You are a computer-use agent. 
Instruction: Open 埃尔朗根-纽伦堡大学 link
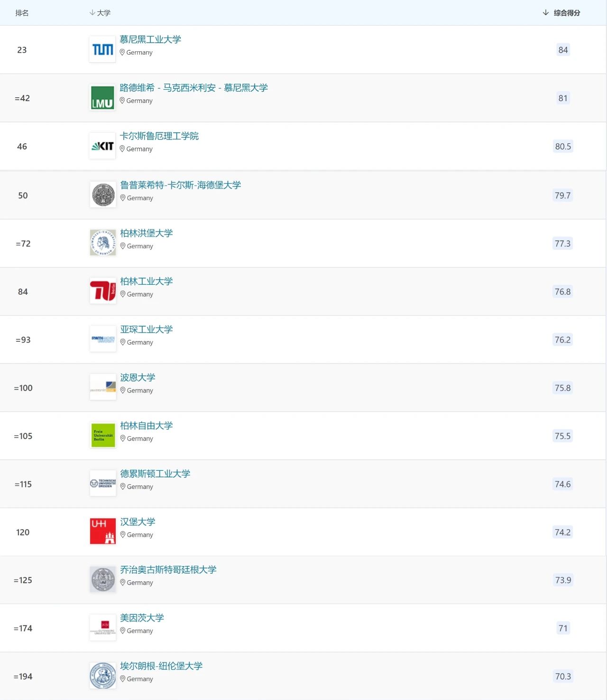tap(161, 666)
